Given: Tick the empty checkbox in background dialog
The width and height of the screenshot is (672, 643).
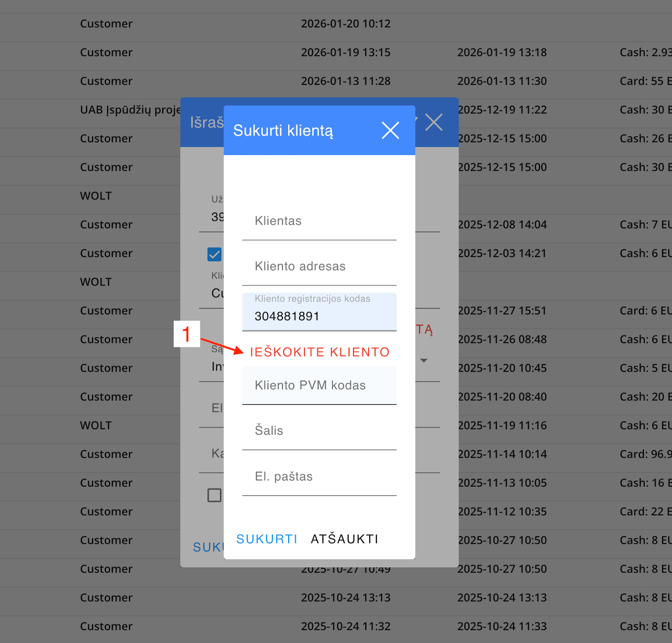Looking at the screenshot, I should coord(214,495).
